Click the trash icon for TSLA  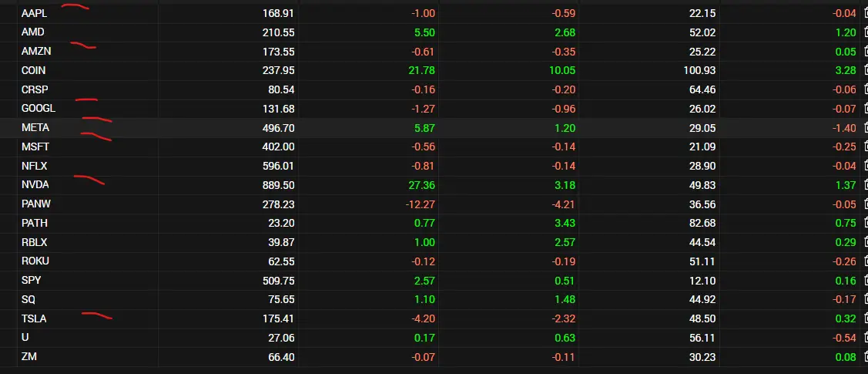[x=866, y=318]
